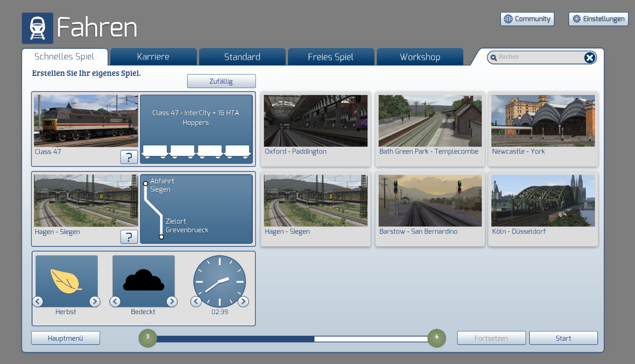Click the 'Erstellen Sie Ihr eigenes Spiel.' heading
Image resolution: width=635 pixels, height=364 pixels.
[x=87, y=73]
